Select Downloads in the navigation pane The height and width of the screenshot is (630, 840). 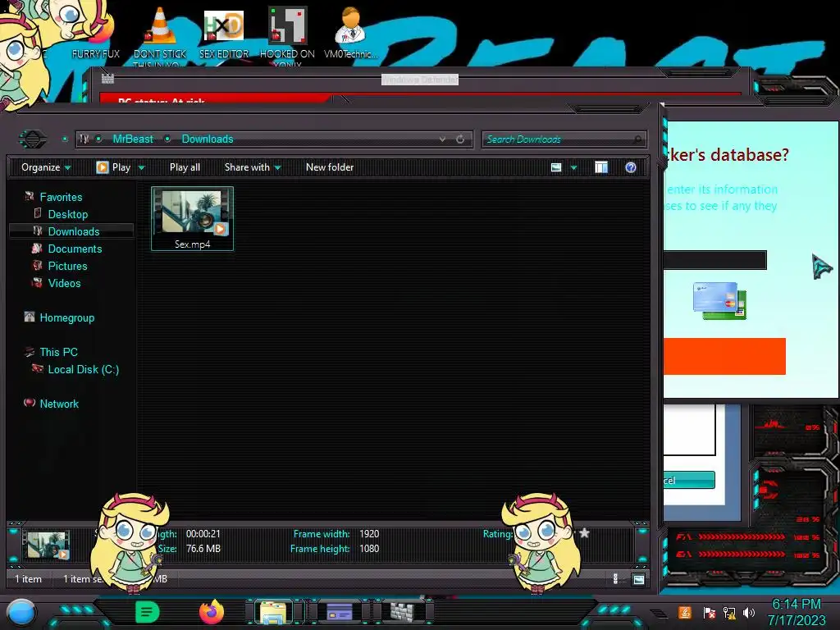(x=73, y=231)
